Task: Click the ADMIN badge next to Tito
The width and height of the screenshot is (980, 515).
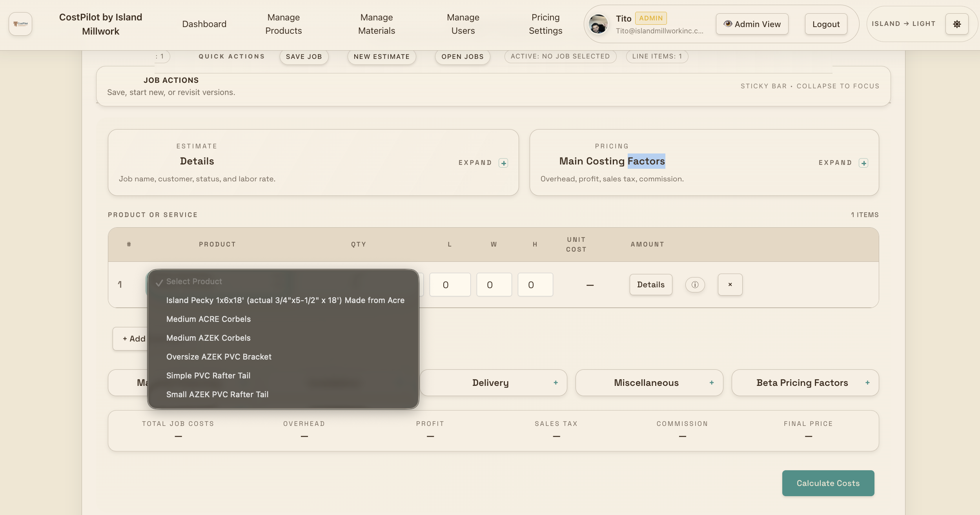Action: pos(651,18)
